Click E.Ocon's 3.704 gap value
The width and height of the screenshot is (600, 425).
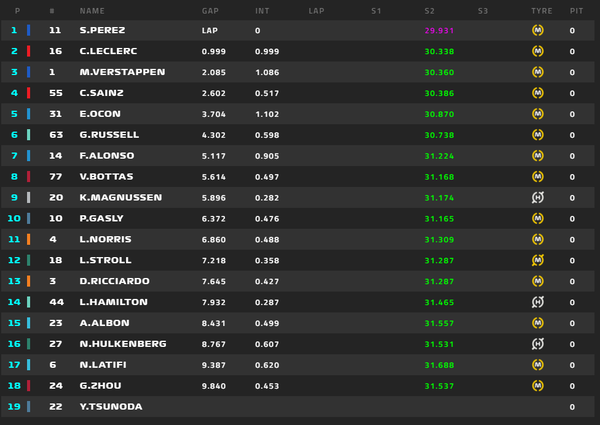(214, 114)
